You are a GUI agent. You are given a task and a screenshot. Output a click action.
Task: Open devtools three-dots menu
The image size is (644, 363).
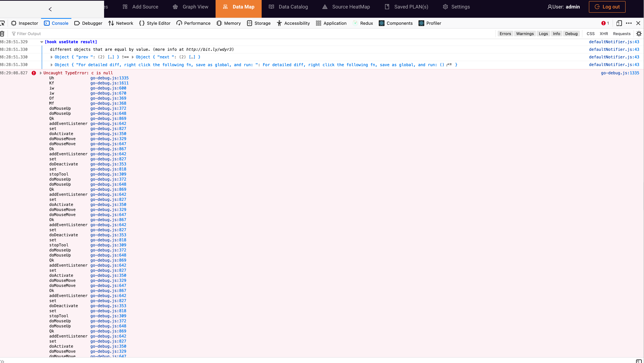point(628,23)
